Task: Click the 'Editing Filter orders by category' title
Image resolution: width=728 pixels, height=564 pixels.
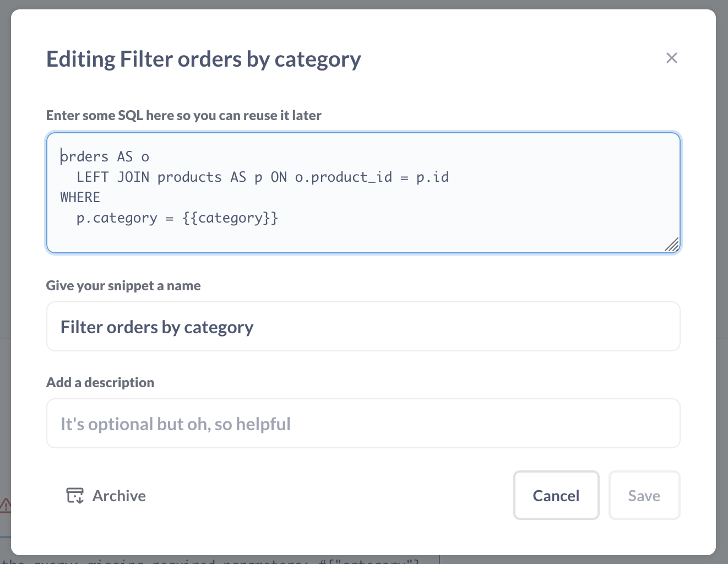Action: (x=203, y=59)
